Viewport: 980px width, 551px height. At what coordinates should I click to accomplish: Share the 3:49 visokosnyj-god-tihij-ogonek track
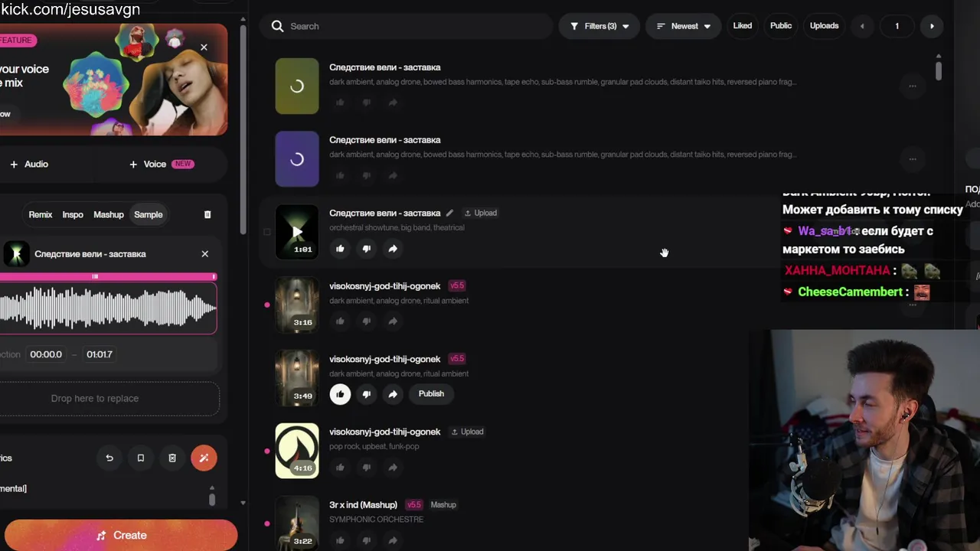point(393,394)
